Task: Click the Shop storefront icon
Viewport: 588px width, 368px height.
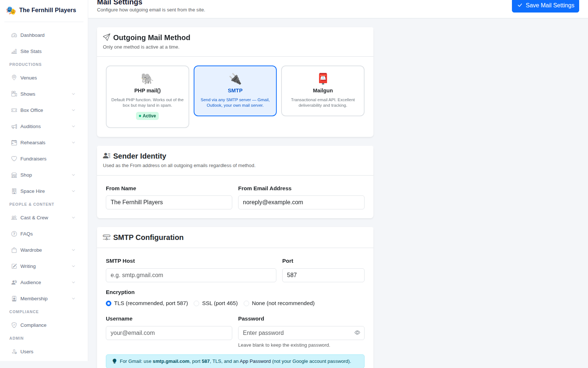Action: [x=14, y=175]
